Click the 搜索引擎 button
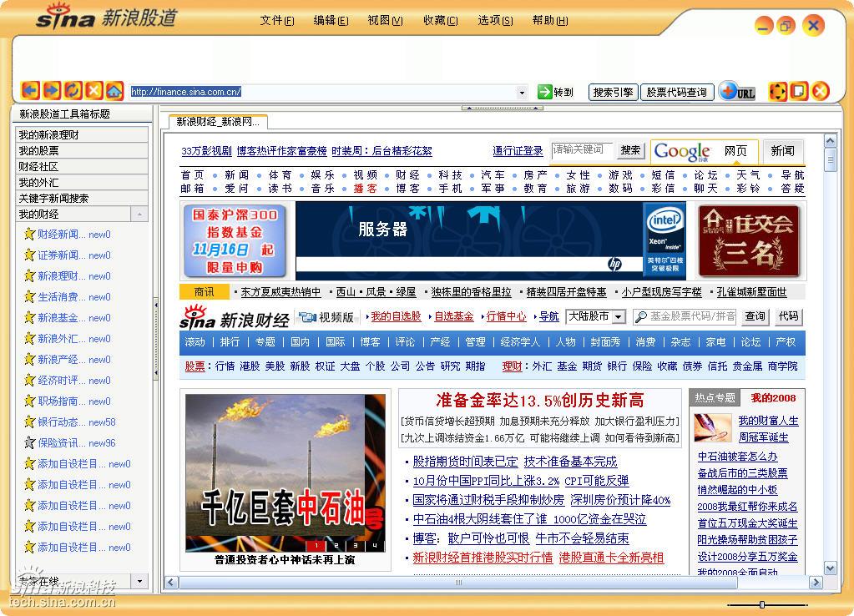Viewport: 854px width, 616px height. (614, 92)
